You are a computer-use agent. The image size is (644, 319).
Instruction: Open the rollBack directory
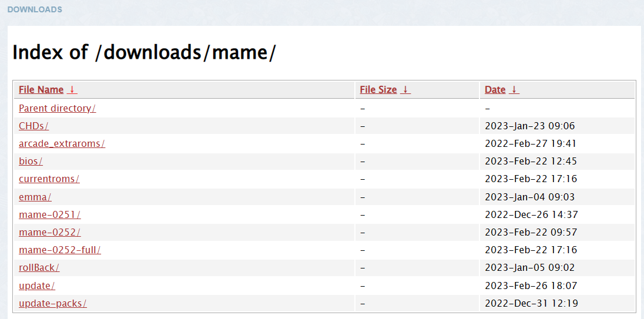[39, 267]
